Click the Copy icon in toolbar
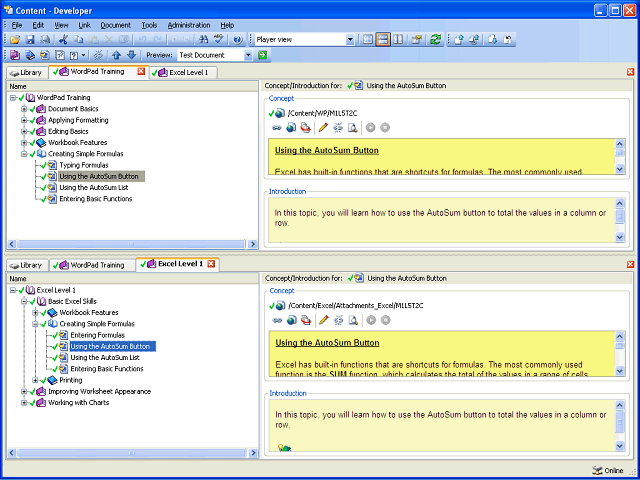The height and width of the screenshot is (480, 640). click(78, 40)
